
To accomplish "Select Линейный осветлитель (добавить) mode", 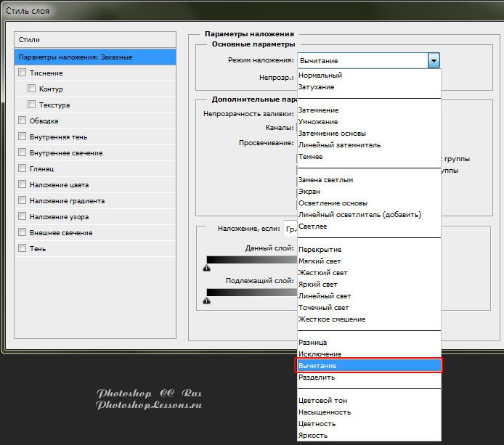I will [359, 215].
